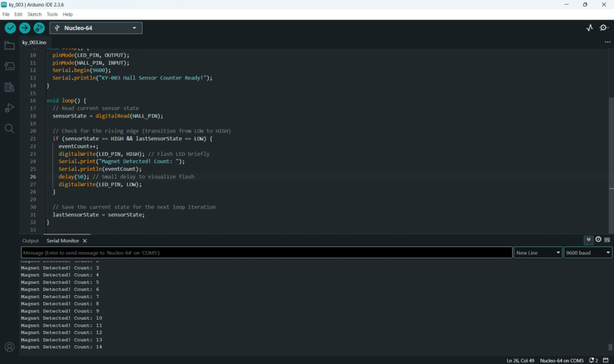Start debugging from the toolbar
The width and height of the screenshot is (614, 364).
(x=39, y=28)
